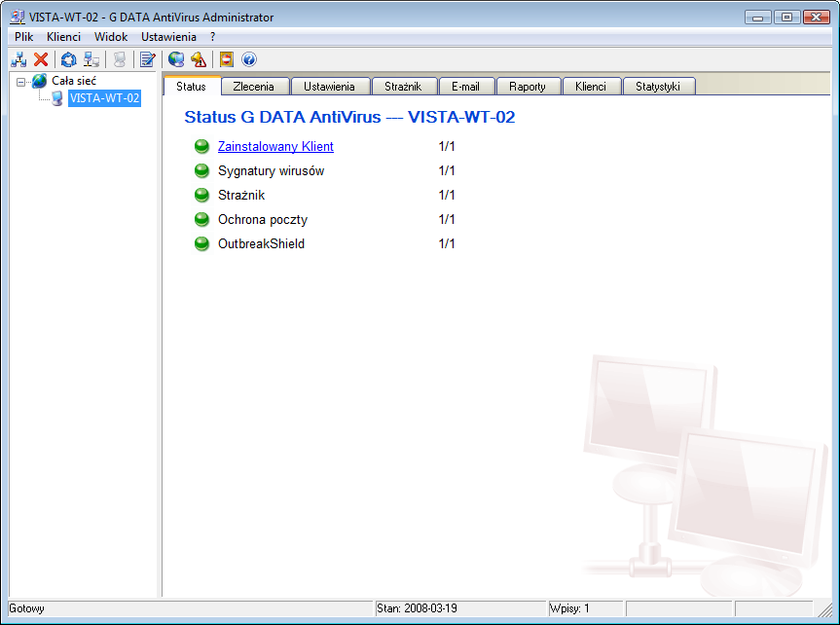This screenshot has width=840, height=625.
Task: Click green status ball for Ochrona poczty
Action: pos(201,219)
